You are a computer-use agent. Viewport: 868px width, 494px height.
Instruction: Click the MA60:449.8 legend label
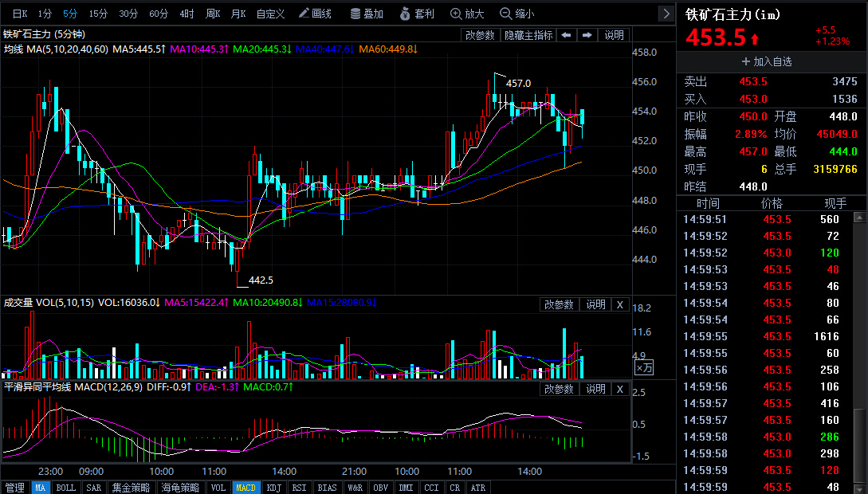(x=388, y=49)
